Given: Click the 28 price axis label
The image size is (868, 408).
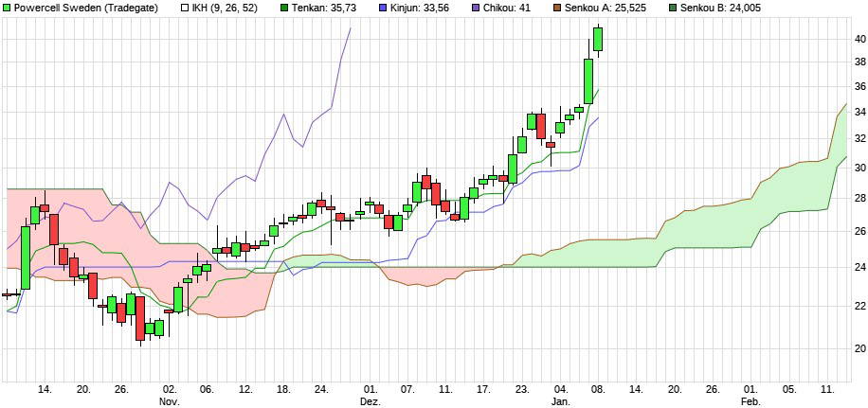Looking at the screenshot, I should [859, 199].
